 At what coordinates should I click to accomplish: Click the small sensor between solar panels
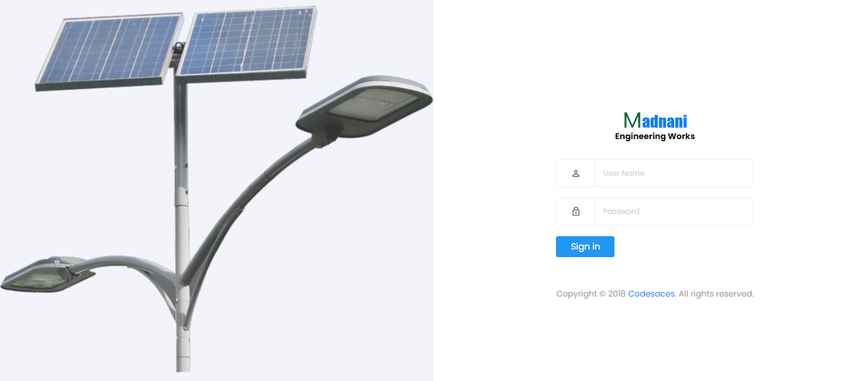tap(179, 48)
